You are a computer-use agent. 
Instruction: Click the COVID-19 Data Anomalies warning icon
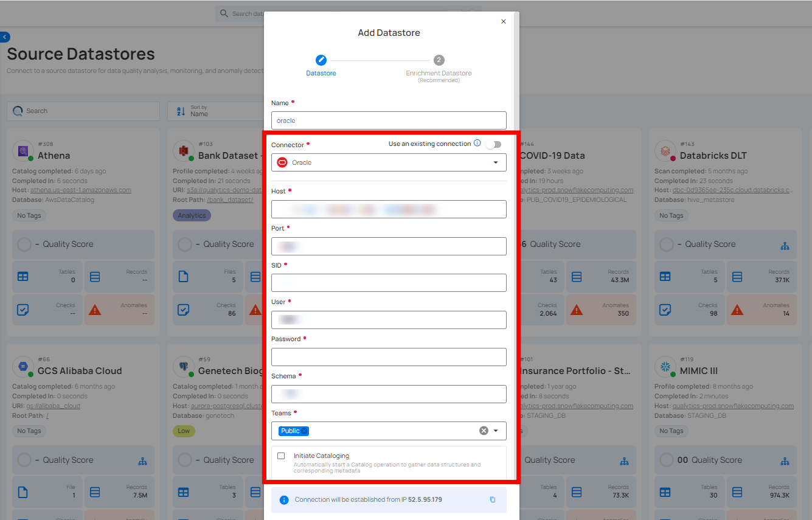[577, 310]
